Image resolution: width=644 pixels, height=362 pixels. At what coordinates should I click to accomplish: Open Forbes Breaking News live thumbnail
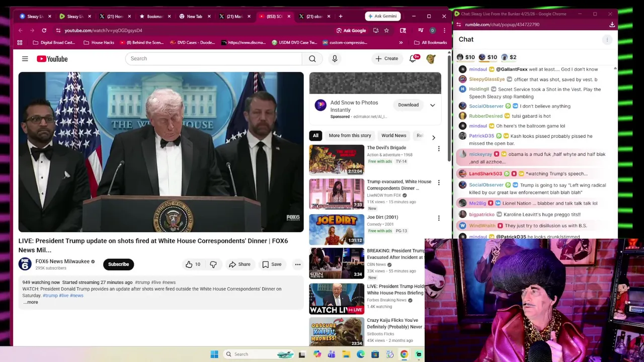pos(337,299)
